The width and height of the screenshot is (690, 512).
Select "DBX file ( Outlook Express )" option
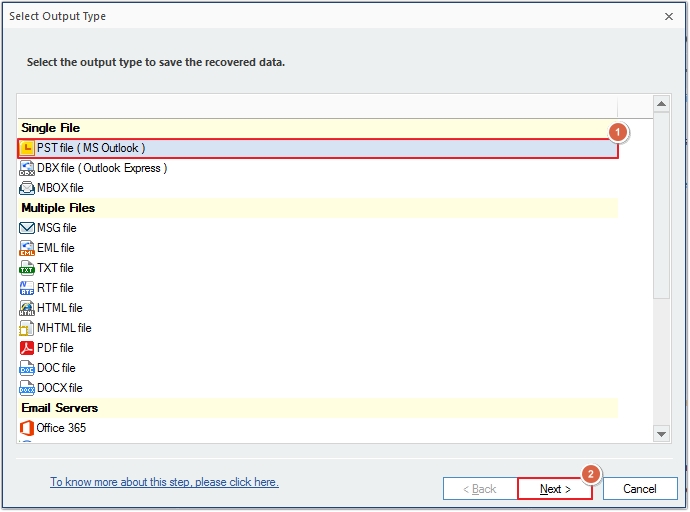tap(102, 168)
